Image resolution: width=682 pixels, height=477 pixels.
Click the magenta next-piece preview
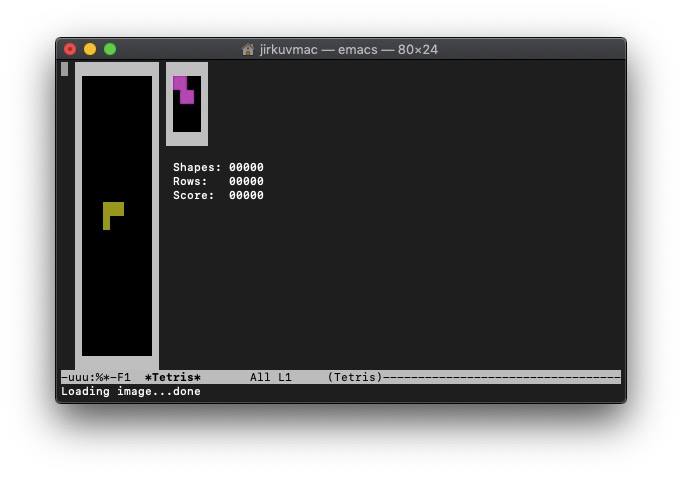pos(184,90)
